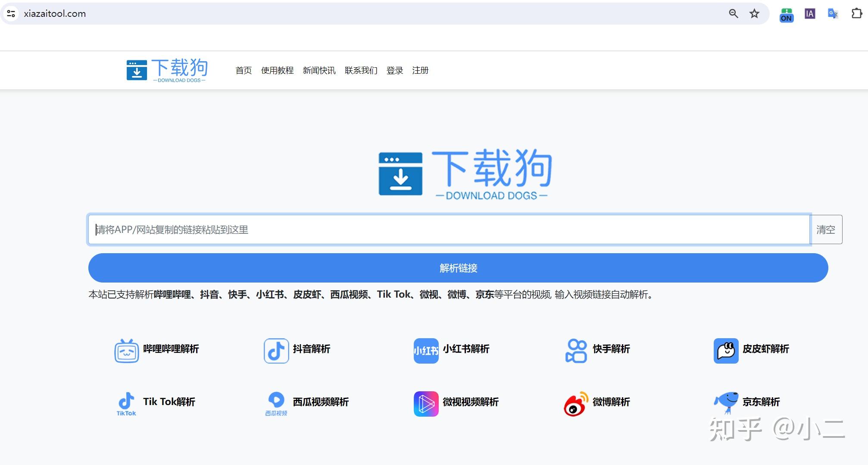Open 新闻快讯 navigation item
This screenshot has width=868, height=465.
[x=319, y=70]
